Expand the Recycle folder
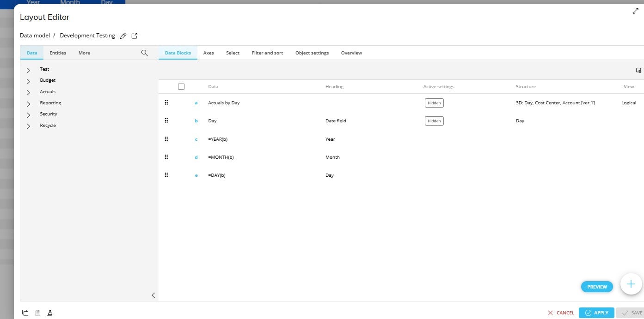Viewport: 644px width, 319px height. click(x=29, y=126)
